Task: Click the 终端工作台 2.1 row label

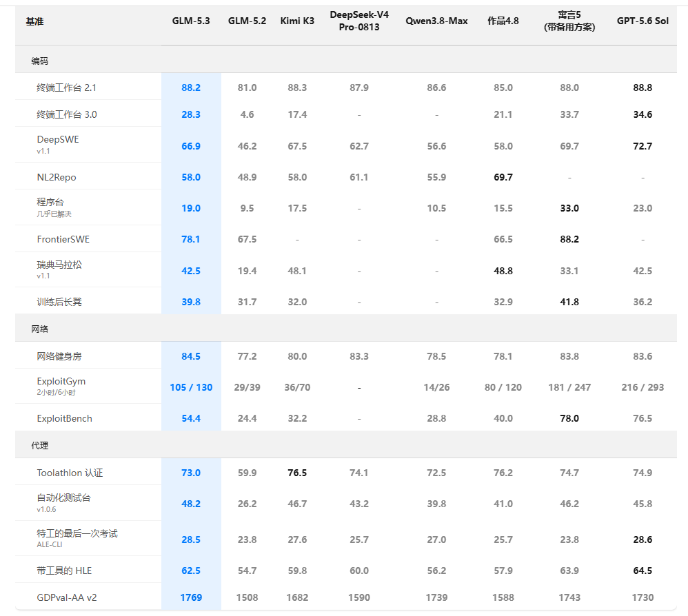Action: [x=66, y=88]
